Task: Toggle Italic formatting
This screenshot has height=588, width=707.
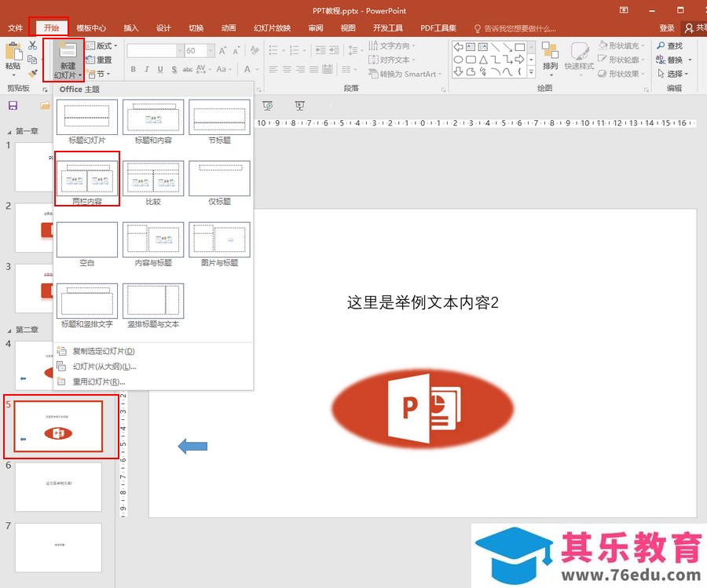Action: [147, 69]
